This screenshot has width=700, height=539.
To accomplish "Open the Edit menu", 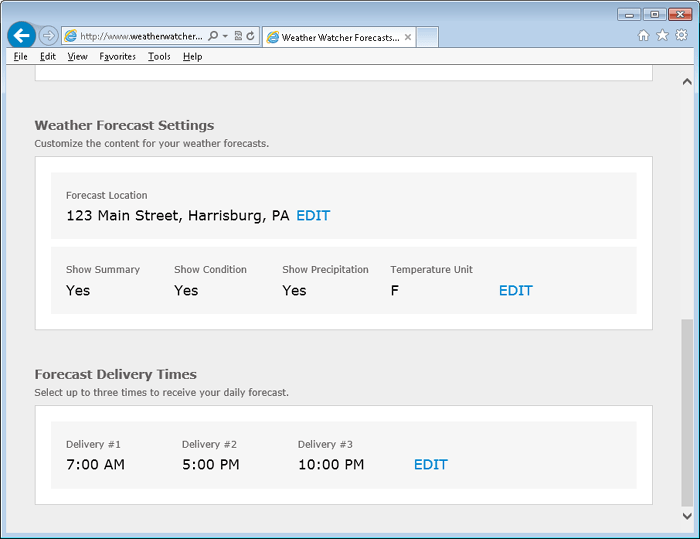I will click(48, 57).
